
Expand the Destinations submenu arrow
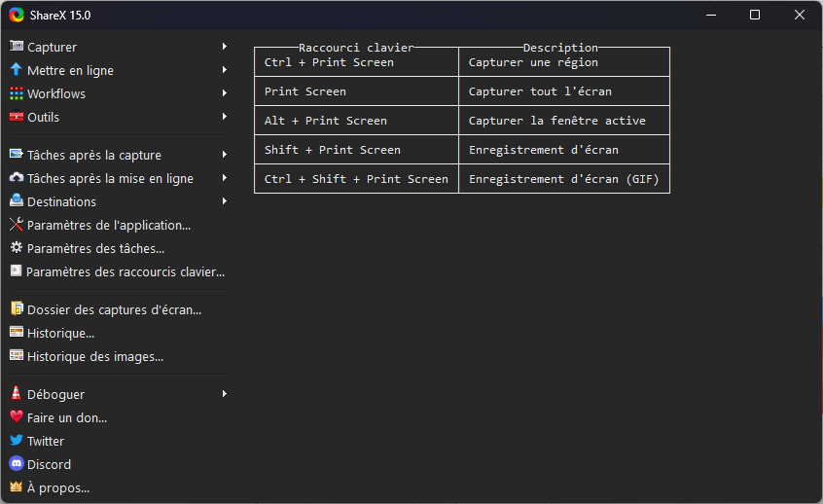[225, 201]
